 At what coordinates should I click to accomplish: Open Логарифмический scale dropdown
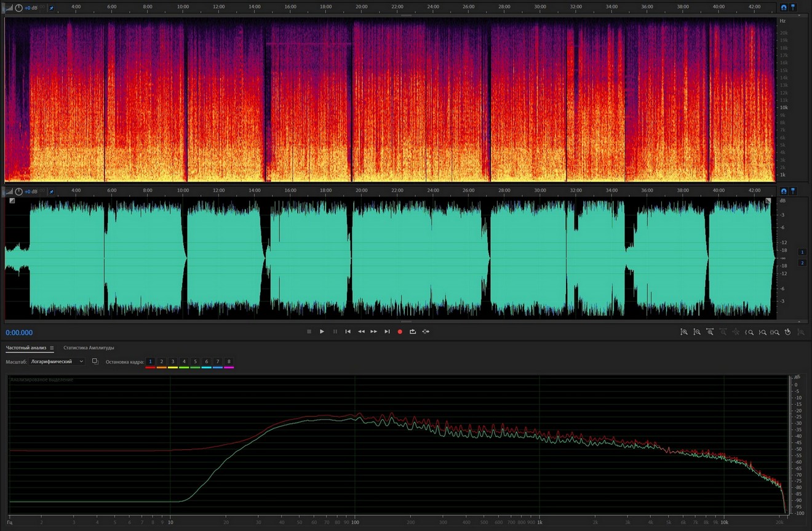tap(57, 361)
